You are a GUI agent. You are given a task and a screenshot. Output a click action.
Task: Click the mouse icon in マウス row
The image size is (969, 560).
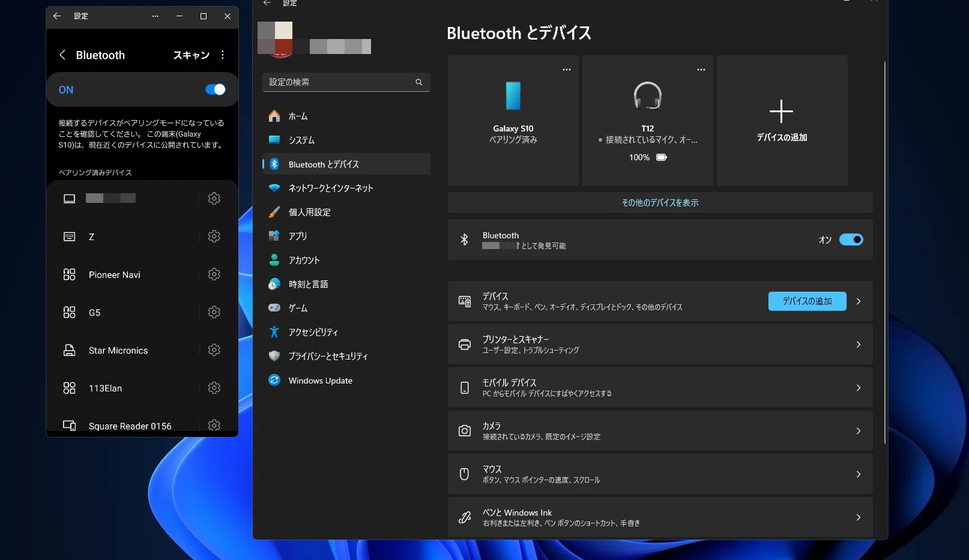coord(464,474)
